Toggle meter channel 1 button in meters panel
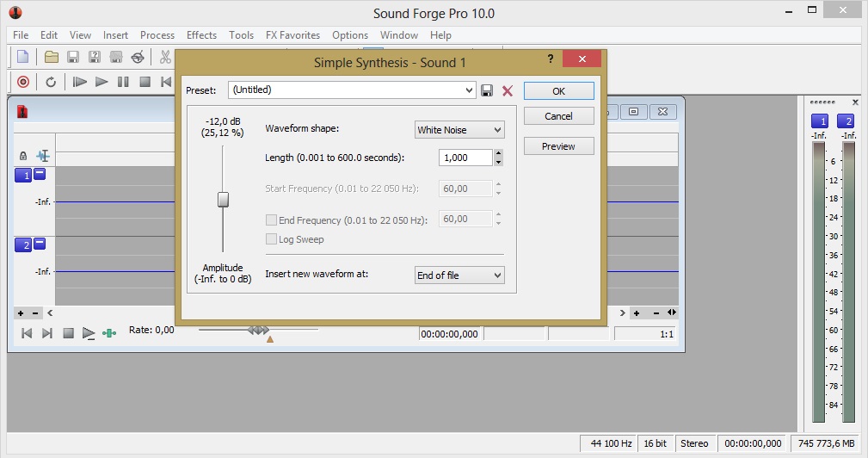The height and width of the screenshot is (458, 868). [819, 121]
